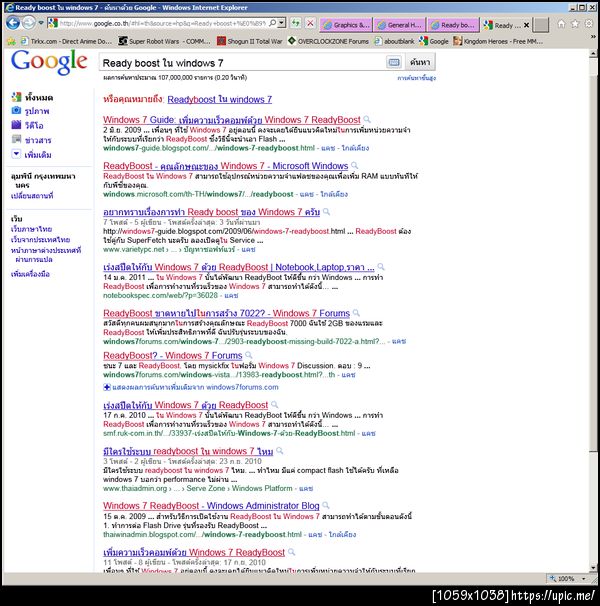Preview the thaiadmin.org result with its magnifier
600x606 pixels.
(x=280, y=451)
